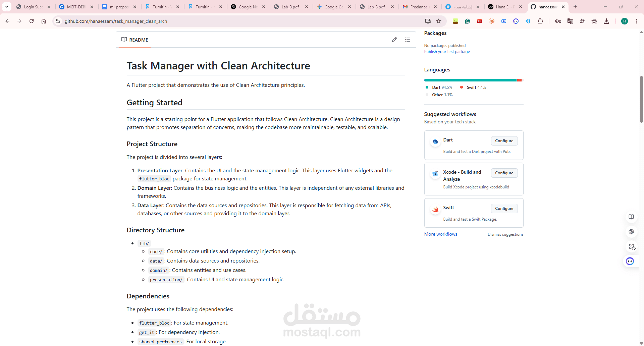Click the Task Manager with Clean Architecture heading
Viewport: 644px width, 346px height.
[218, 66]
